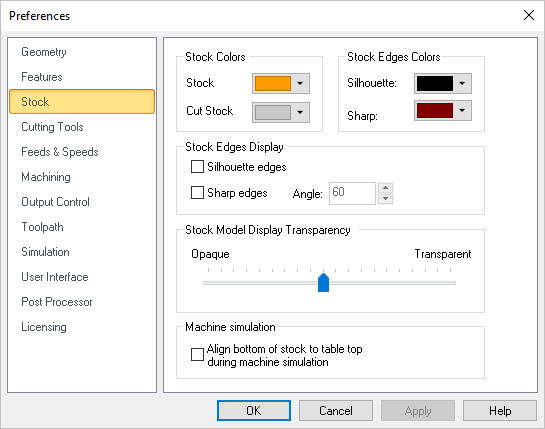Image resolution: width=545 pixels, height=429 pixels.
Task: Open User Interface preferences
Action: [x=55, y=277]
